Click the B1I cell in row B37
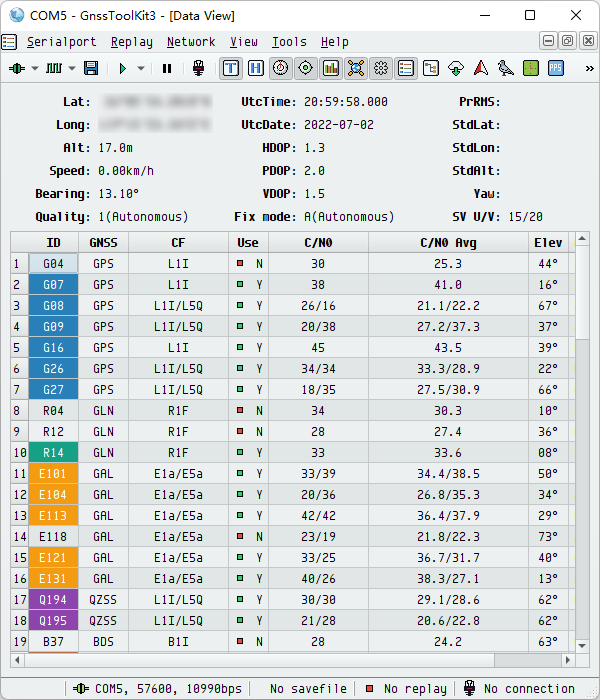Image resolution: width=600 pixels, height=700 pixels. coord(178,641)
